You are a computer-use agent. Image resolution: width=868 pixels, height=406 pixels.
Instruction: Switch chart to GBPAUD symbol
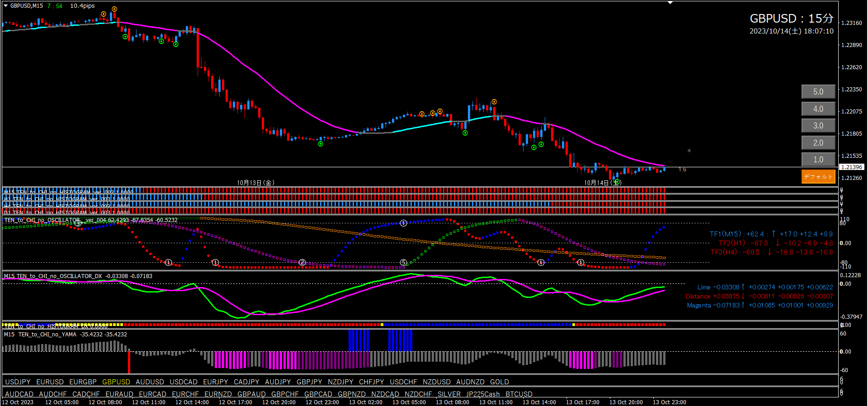point(252,394)
